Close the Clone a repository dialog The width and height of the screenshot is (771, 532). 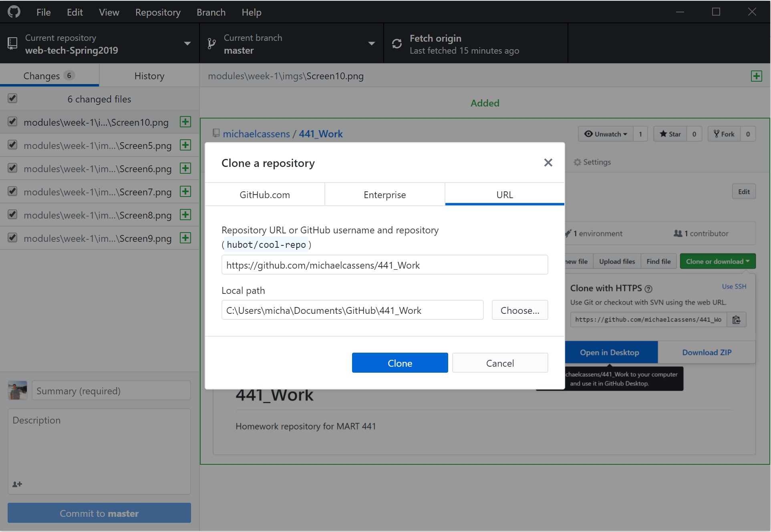(x=548, y=163)
